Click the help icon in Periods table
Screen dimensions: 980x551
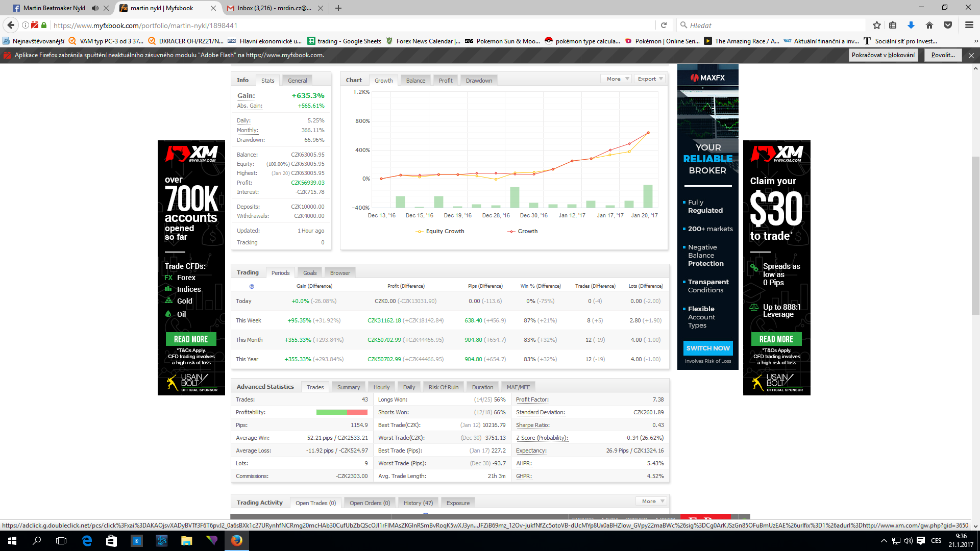point(252,286)
